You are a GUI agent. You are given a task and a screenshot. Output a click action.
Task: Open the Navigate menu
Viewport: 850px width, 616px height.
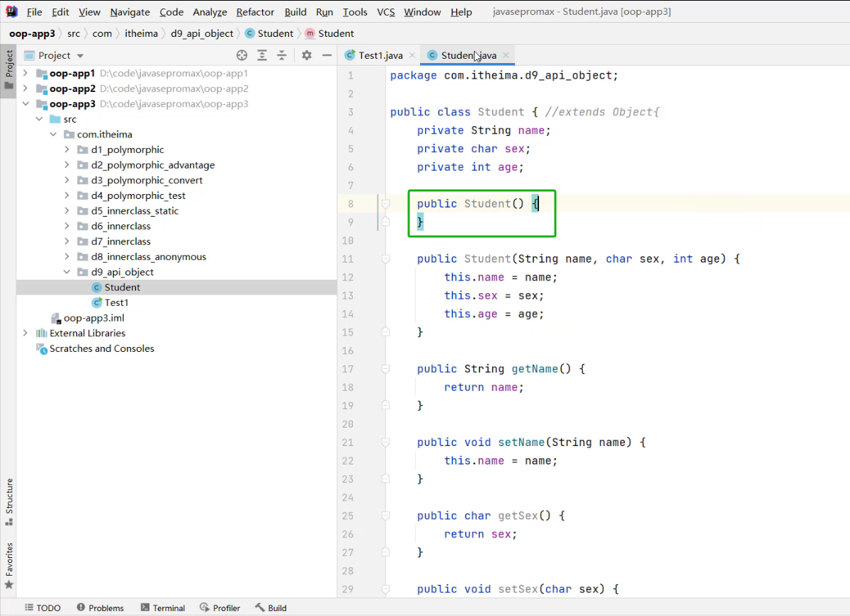tap(130, 12)
